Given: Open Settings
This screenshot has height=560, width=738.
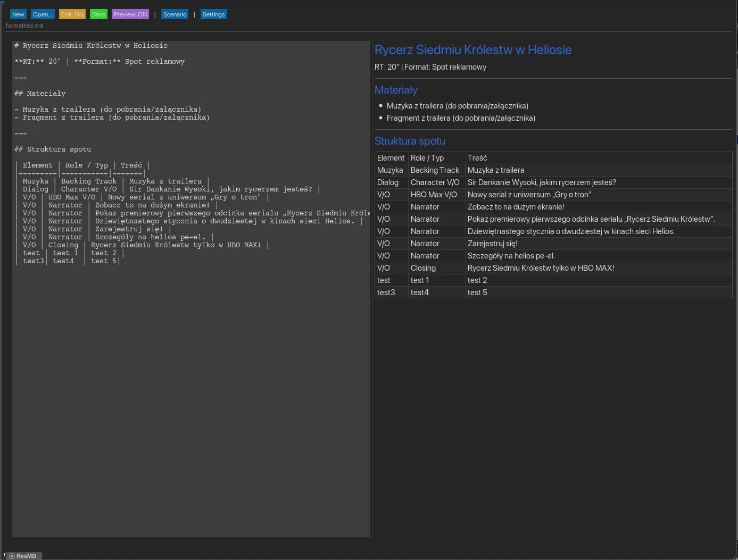Looking at the screenshot, I should [x=213, y=14].
